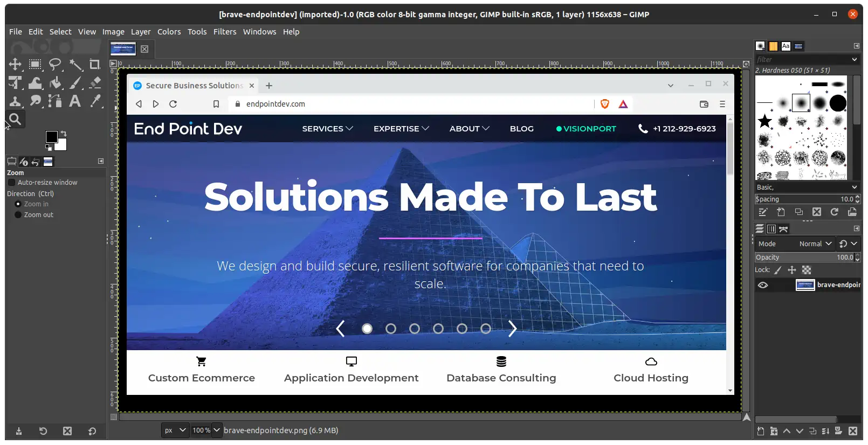Select the Eraser tool
This screenshot has height=445, width=868.
click(x=95, y=83)
